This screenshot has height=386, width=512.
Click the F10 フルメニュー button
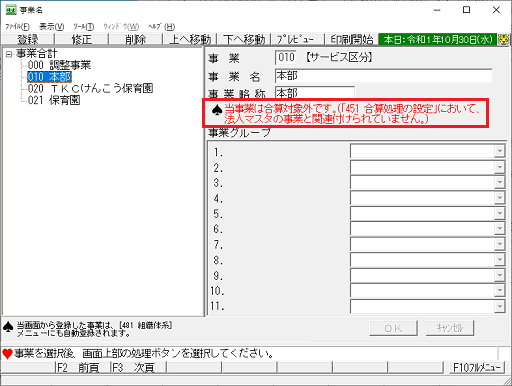[x=477, y=367]
